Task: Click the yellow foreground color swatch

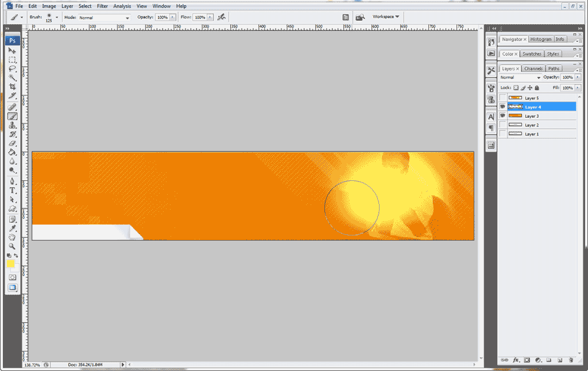Action: (x=10, y=264)
